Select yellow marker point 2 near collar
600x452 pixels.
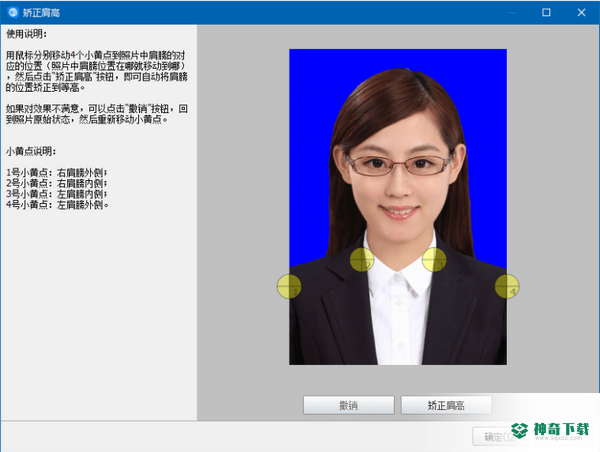tap(362, 259)
